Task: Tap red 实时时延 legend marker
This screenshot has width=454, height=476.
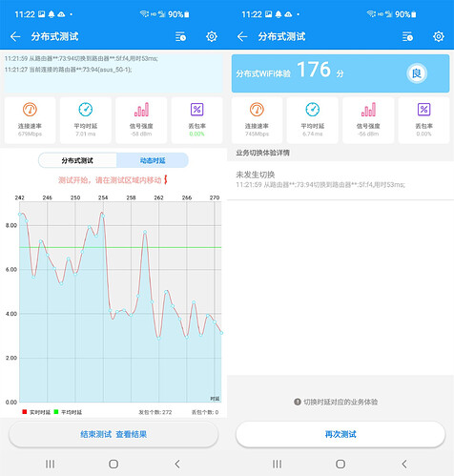Action: [x=25, y=412]
